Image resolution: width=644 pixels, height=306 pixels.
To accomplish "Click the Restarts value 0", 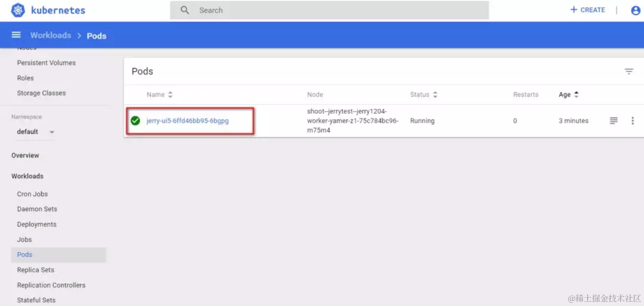I will tap(515, 121).
